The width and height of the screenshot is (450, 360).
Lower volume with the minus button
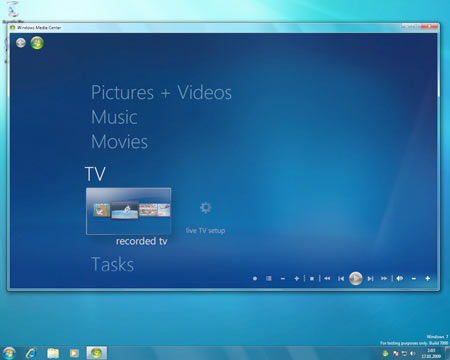414,279
